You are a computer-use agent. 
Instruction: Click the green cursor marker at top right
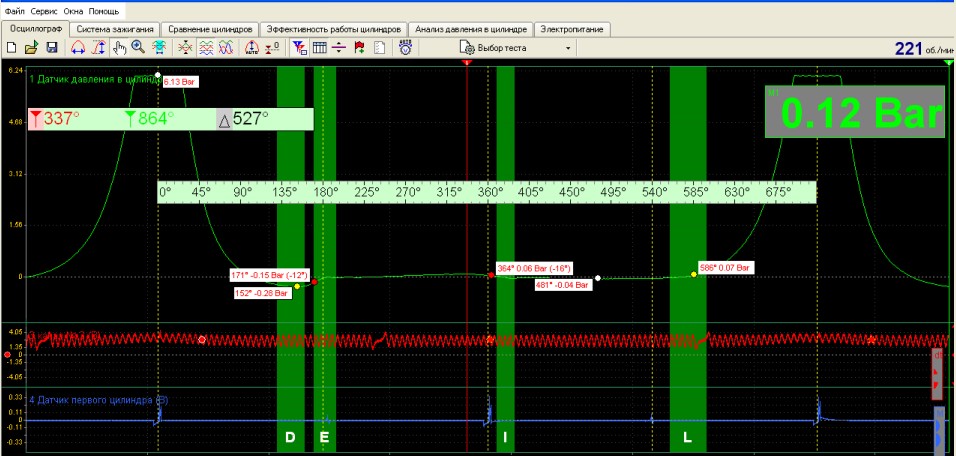click(948, 62)
